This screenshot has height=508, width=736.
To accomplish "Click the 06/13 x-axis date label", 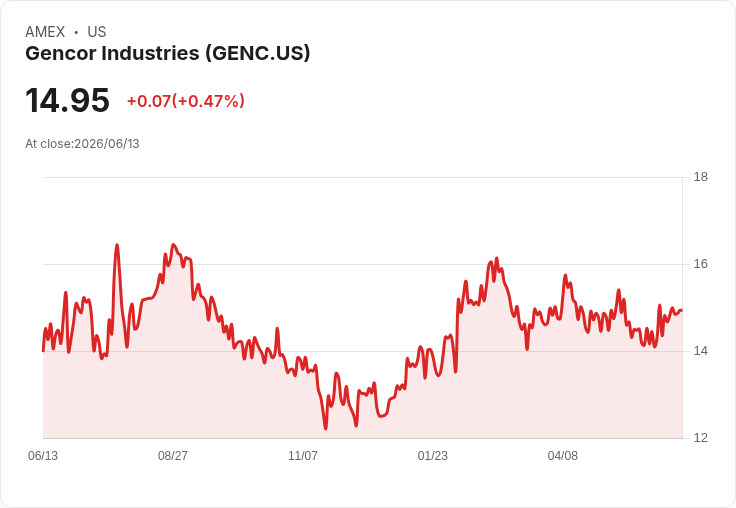I will pyautogui.click(x=43, y=455).
